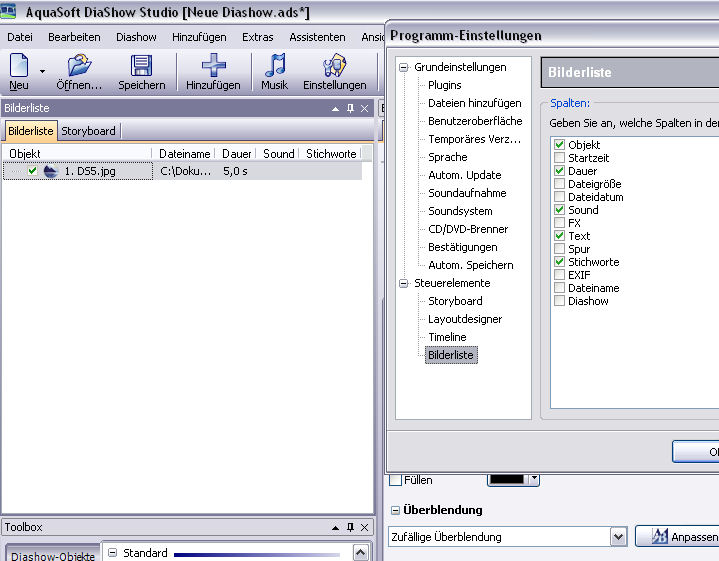Image resolution: width=719 pixels, height=561 pixels.
Task: Collapse the Überblendung section
Action: 395,510
